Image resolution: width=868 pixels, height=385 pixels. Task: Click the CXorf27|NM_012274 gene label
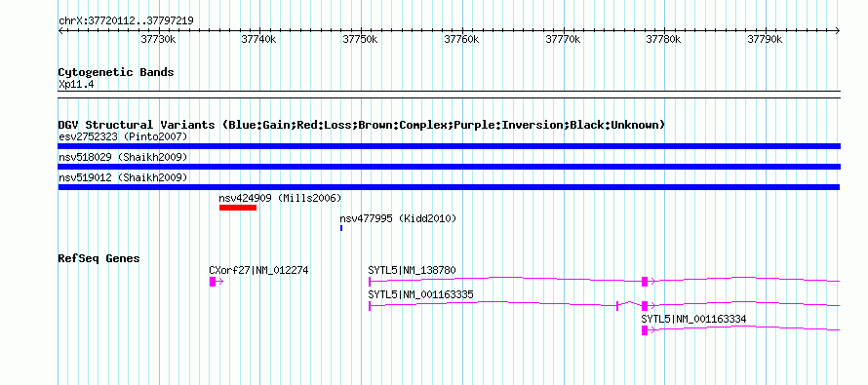tap(258, 271)
